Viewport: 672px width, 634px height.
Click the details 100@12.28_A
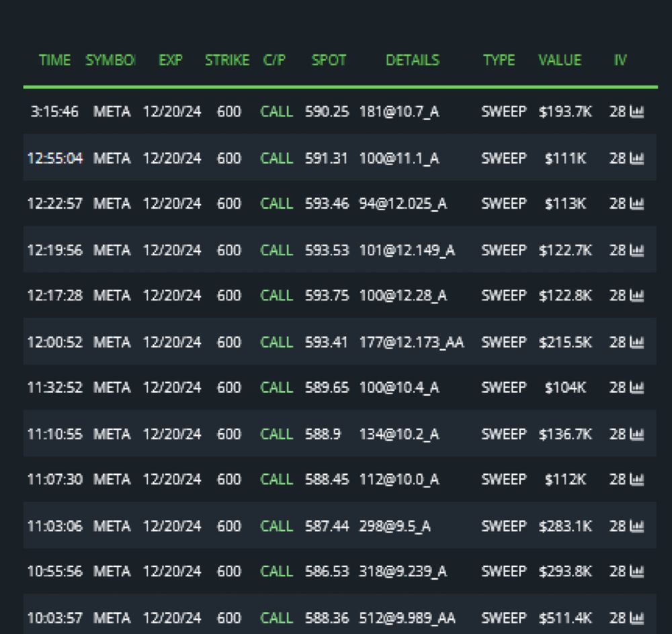coord(403,296)
